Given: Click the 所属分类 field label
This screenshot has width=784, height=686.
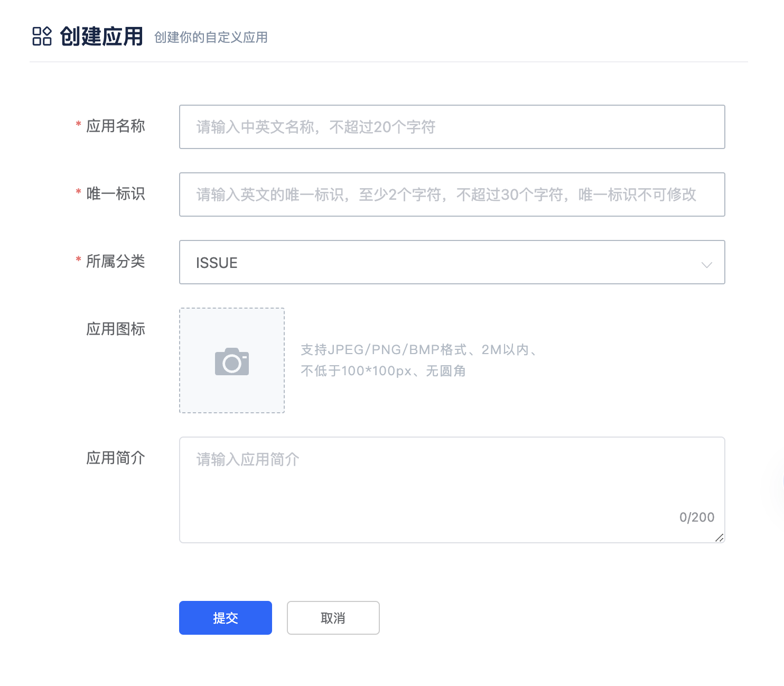Looking at the screenshot, I should pyautogui.click(x=116, y=262).
